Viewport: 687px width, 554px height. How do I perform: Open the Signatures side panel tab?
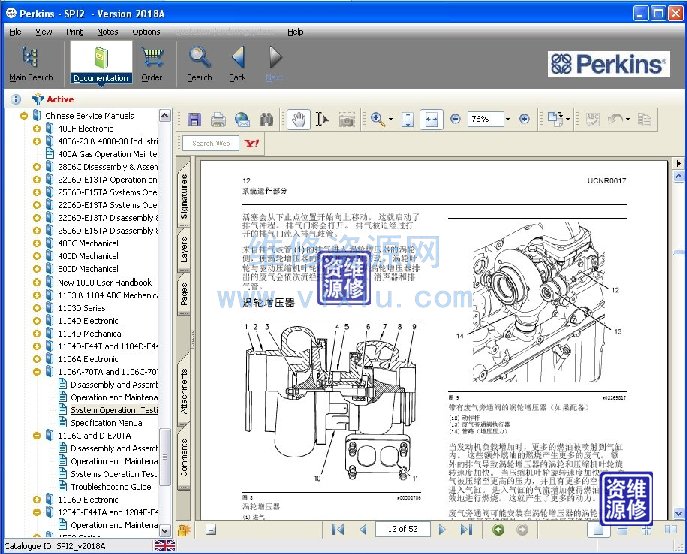[184, 195]
